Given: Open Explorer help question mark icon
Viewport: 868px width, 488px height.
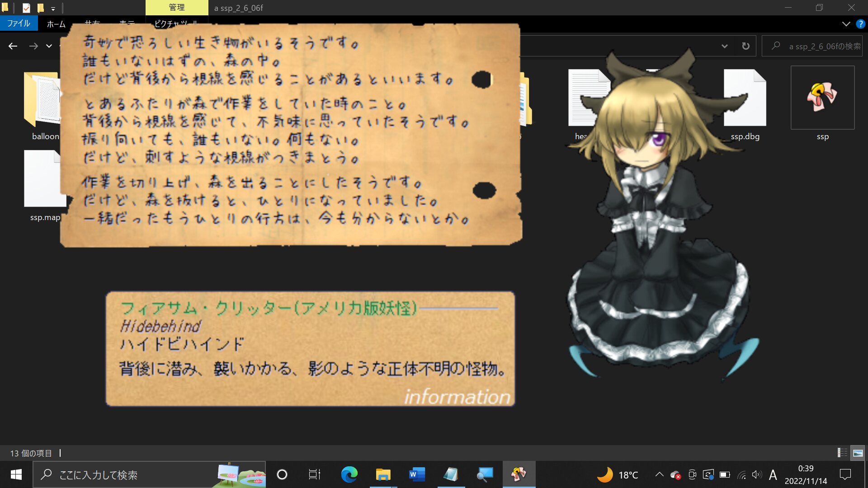Looking at the screenshot, I should pyautogui.click(x=860, y=24).
